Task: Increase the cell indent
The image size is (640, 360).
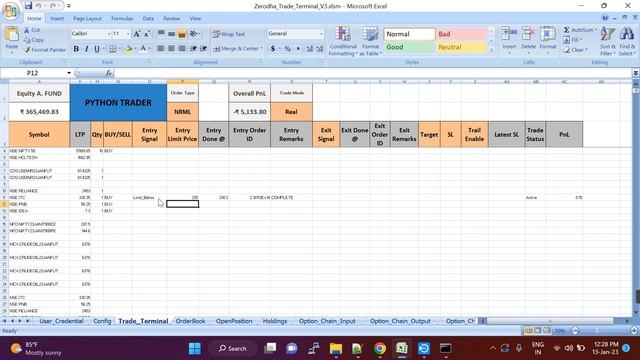Action: (x=203, y=49)
